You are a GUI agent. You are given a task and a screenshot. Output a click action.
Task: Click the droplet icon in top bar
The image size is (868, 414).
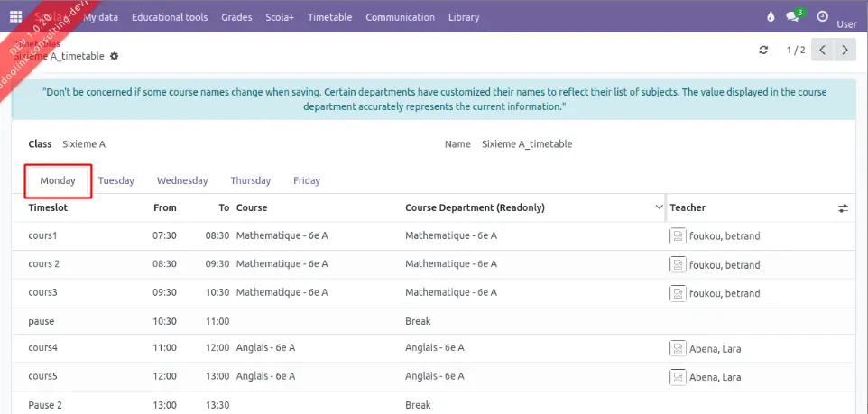coord(770,17)
